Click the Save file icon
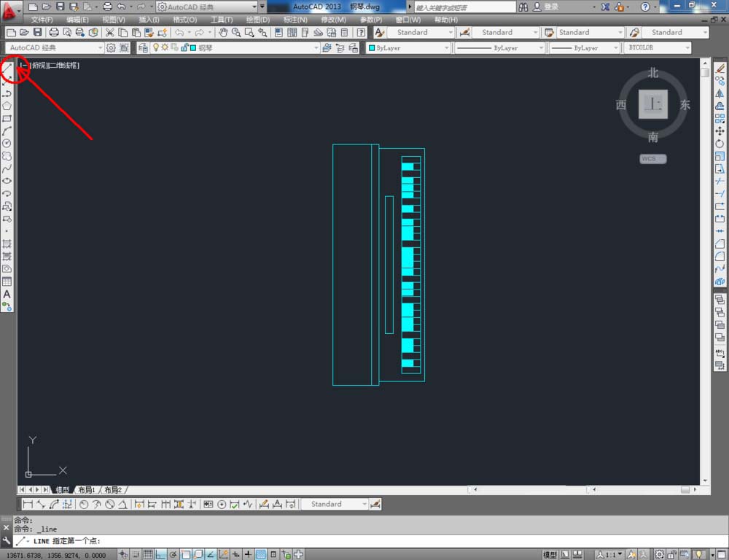 (x=38, y=32)
